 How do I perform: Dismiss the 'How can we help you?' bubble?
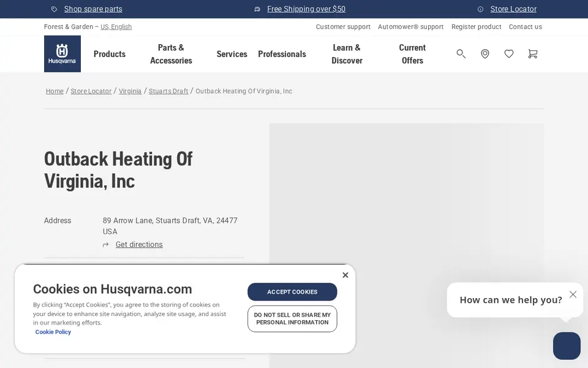pos(573,294)
